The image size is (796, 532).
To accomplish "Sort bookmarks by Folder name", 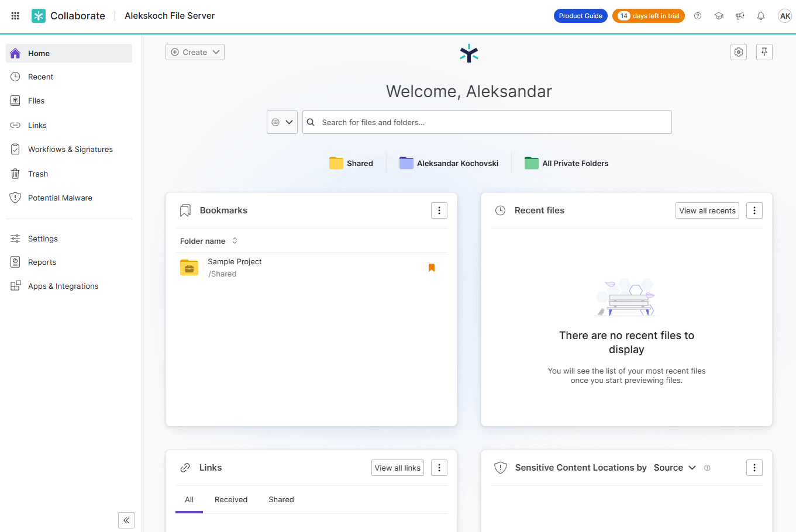I will (x=209, y=241).
